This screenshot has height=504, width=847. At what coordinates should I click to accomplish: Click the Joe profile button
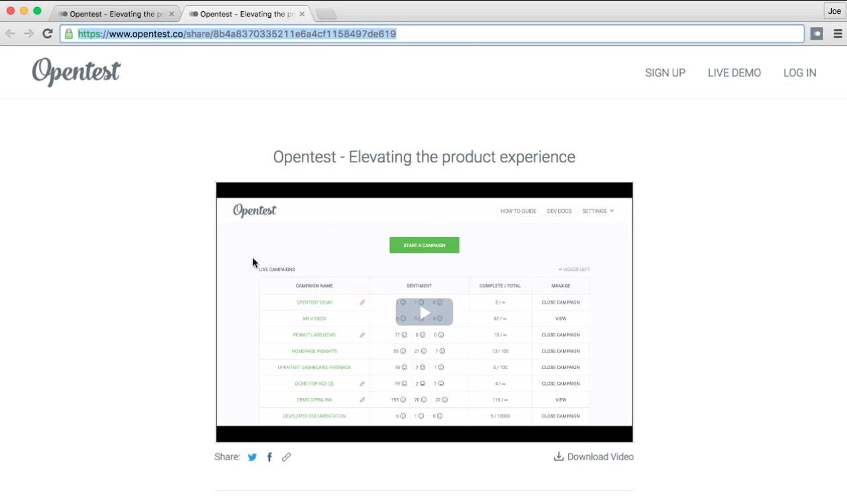click(834, 11)
